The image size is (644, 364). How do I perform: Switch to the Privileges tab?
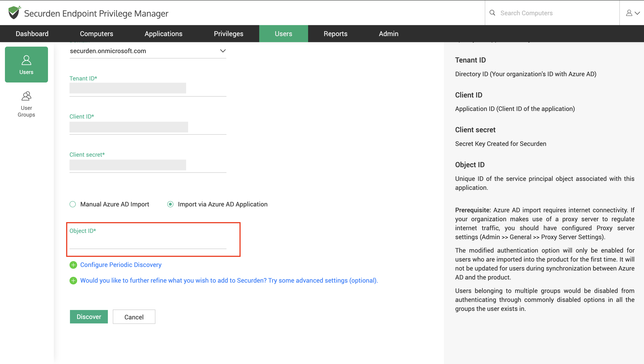point(228,34)
